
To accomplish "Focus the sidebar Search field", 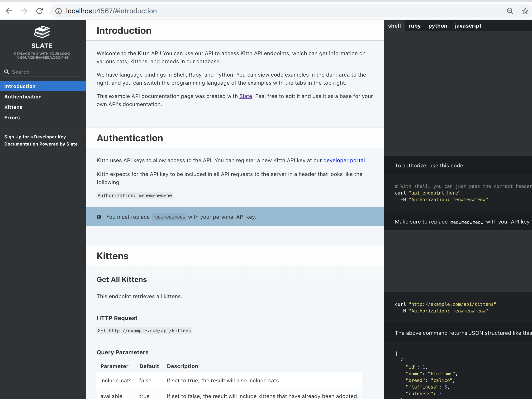I will [42, 72].
